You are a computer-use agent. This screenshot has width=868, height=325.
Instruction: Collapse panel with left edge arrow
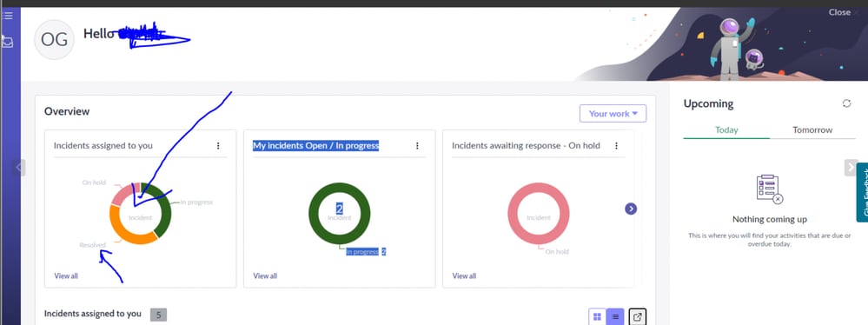[20, 167]
